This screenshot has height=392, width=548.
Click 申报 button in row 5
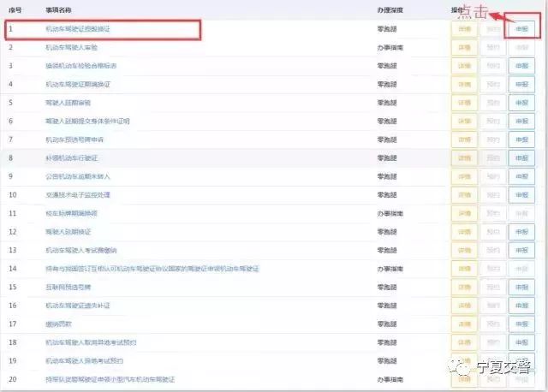point(521,103)
